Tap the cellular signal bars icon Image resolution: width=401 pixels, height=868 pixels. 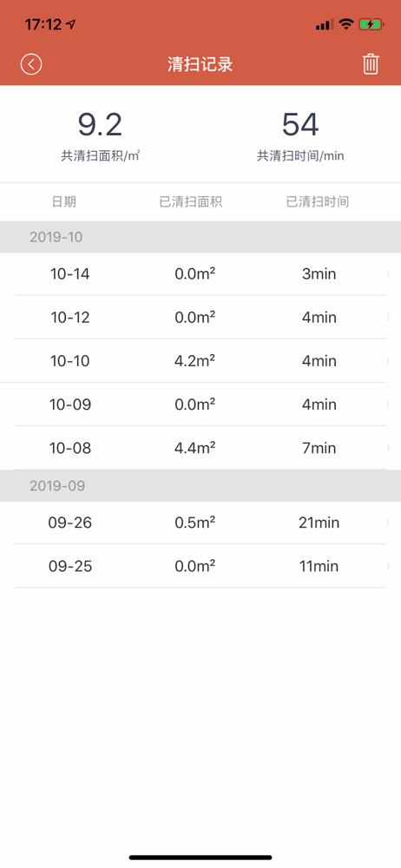click(325, 24)
